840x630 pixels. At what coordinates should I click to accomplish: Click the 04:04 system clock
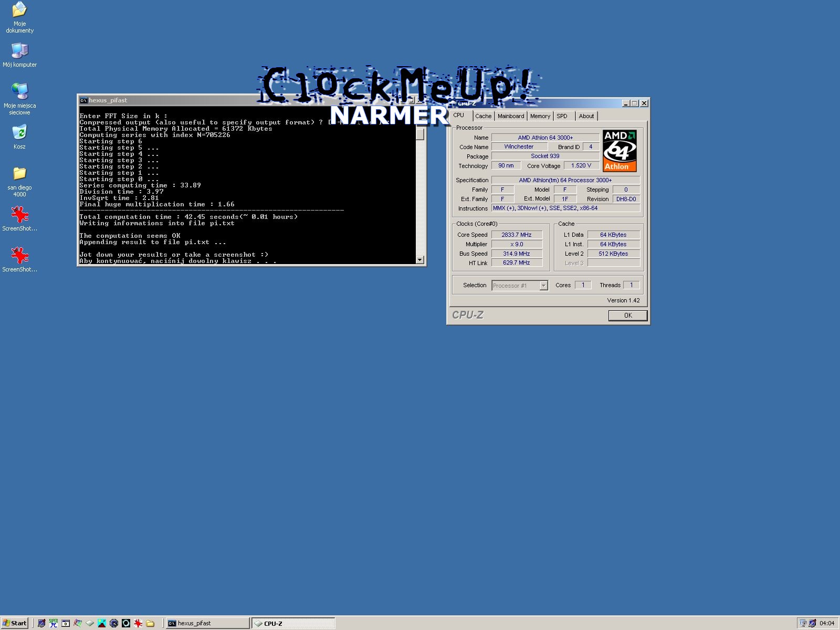[827, 623]
